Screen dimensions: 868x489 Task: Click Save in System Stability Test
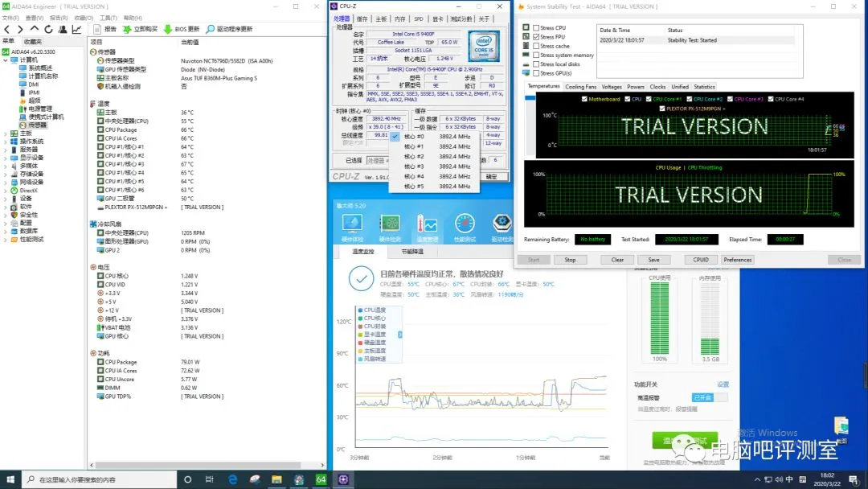pos(653,260)
